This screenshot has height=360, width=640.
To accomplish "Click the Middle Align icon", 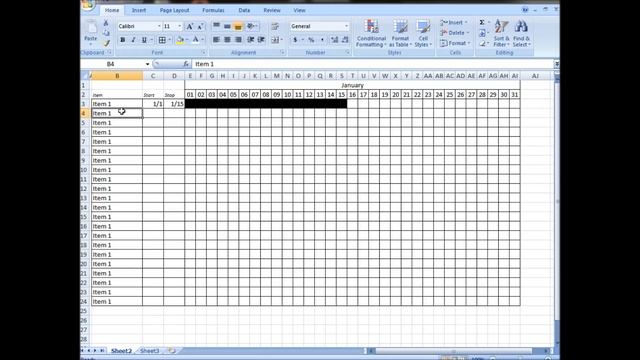I will pyautogui.click(x=227, y=27).
